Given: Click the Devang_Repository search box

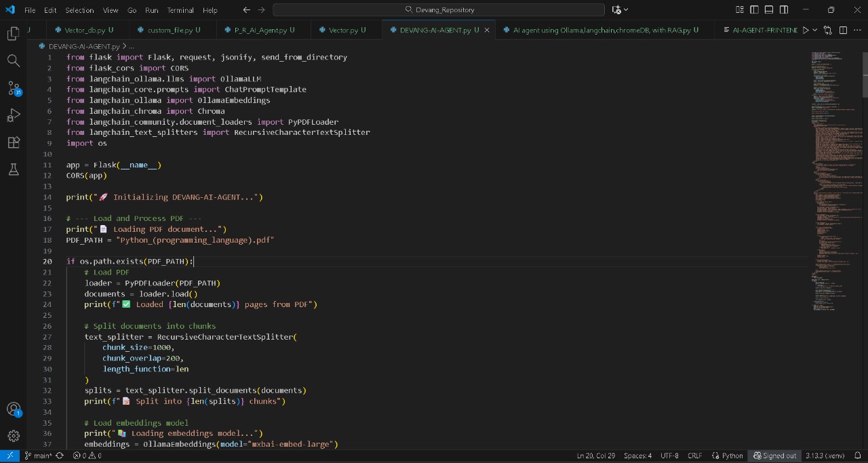Looking at the screenshot, I should coord(439,10).
